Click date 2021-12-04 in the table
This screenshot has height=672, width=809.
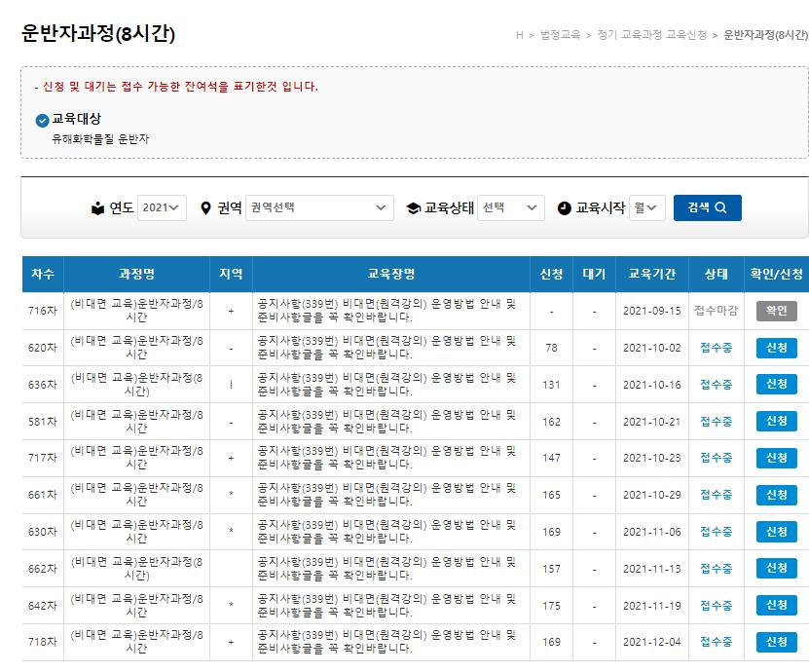652,643
